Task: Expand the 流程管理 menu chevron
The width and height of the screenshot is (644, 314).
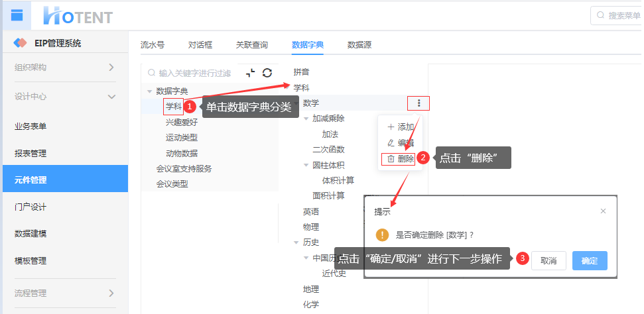Action: coord(111,293)
